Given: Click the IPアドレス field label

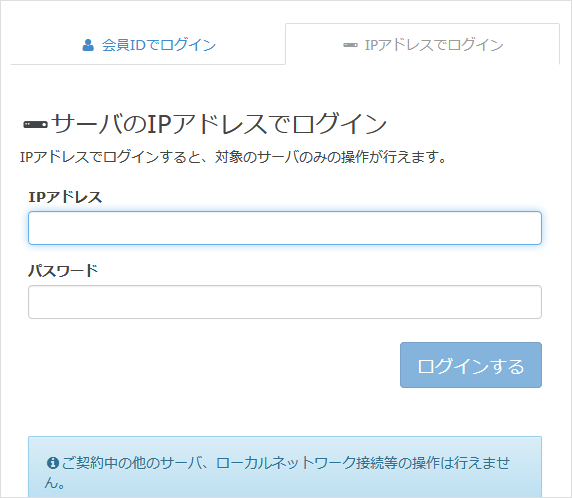Looking at the screenshot, I should [x=65, y=197].
